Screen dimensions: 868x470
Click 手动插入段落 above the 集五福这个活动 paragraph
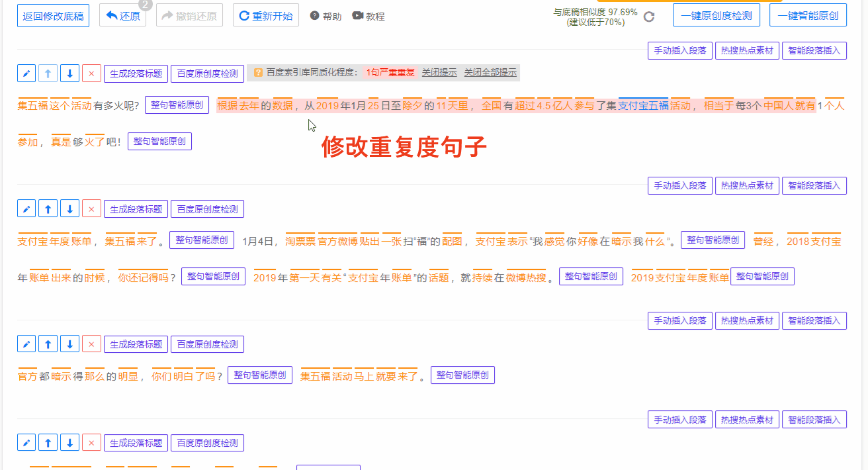coord(680,50)
